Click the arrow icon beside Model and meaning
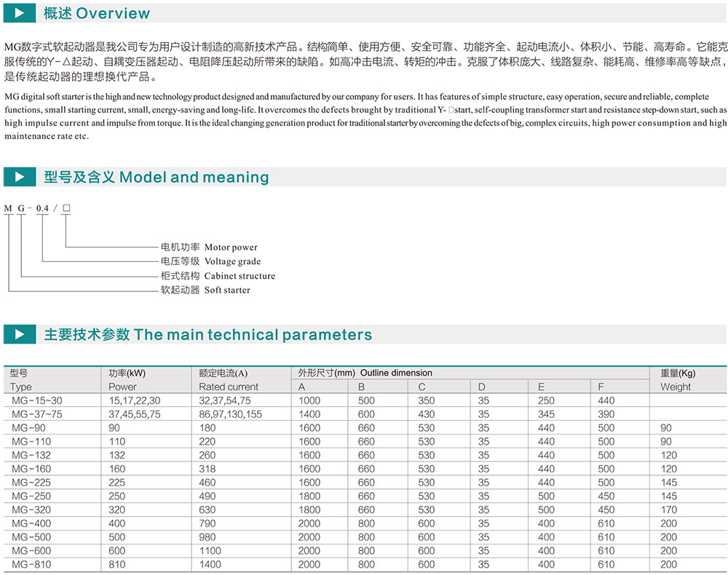This screenshot has height=575, width=728. click(x=20, y=177)
